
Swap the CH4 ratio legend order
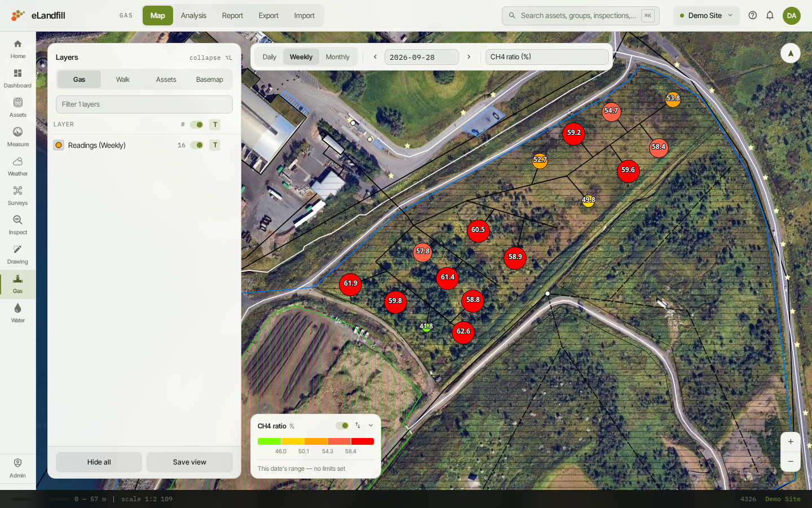click(x=358, y=426)
